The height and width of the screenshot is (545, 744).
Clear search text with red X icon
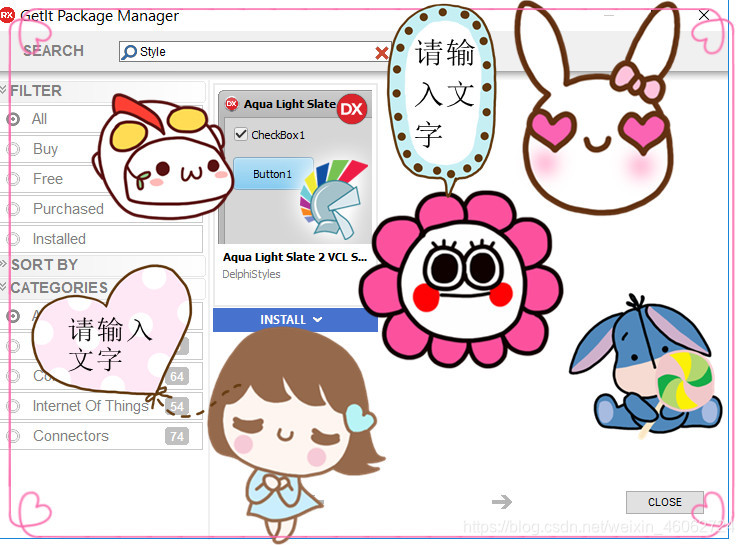tap(382, 53)
